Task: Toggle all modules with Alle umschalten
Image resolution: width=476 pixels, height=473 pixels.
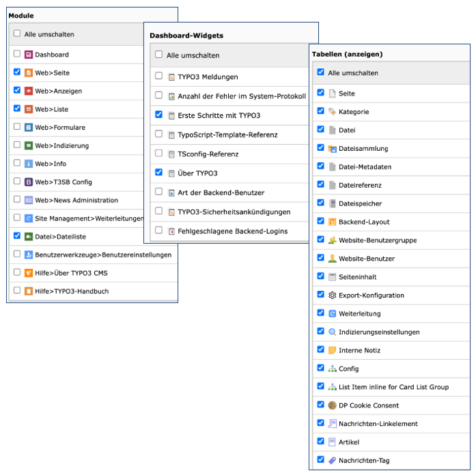Action: [x=16, y=34]
